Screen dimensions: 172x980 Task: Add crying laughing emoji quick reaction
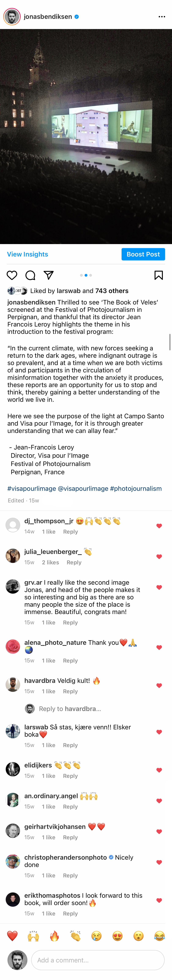coord(159,936)
